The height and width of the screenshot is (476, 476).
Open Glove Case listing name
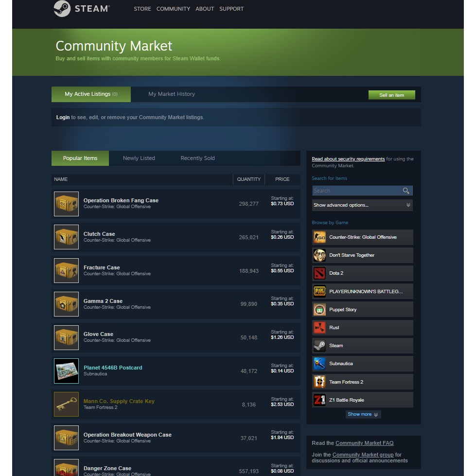click(x=98, y=334)
